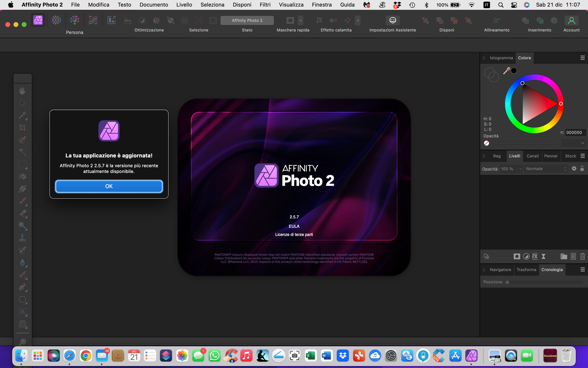The height and width of the screenshot is (368, 588).
Task: Toggle Move By Whole Pixels icon
Action: pos(333,20)
